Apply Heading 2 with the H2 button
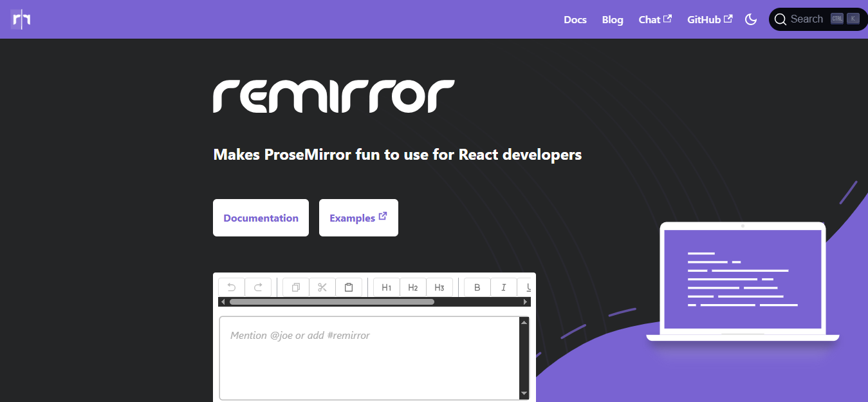868x402 pixels. pos(413,287)
